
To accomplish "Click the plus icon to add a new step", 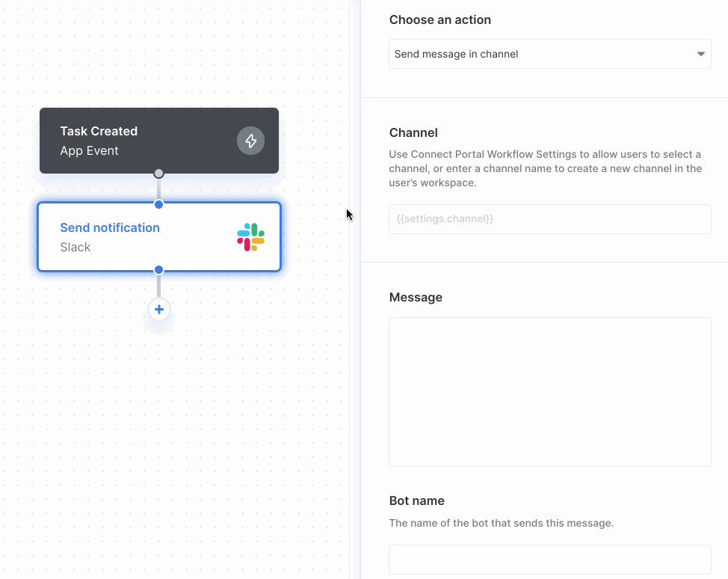I will (158, 309).
